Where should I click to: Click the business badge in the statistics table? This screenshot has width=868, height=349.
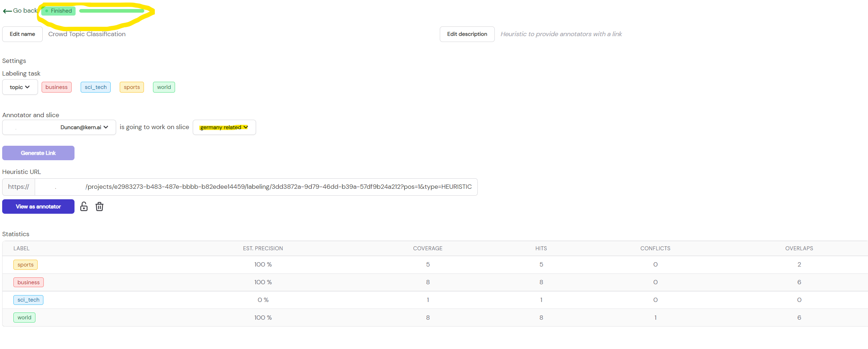point(29,282)
